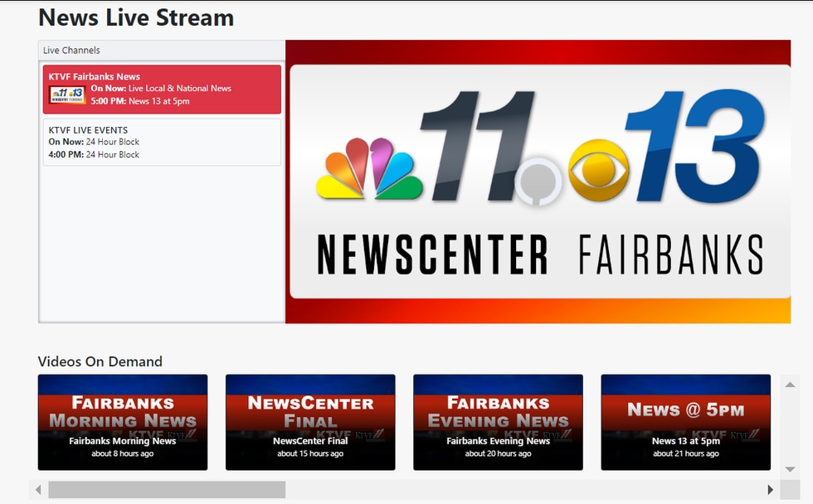813x504 pixels.
Task: Select the KTVF Fairbanks News channel
Action: tap(162, 89)
